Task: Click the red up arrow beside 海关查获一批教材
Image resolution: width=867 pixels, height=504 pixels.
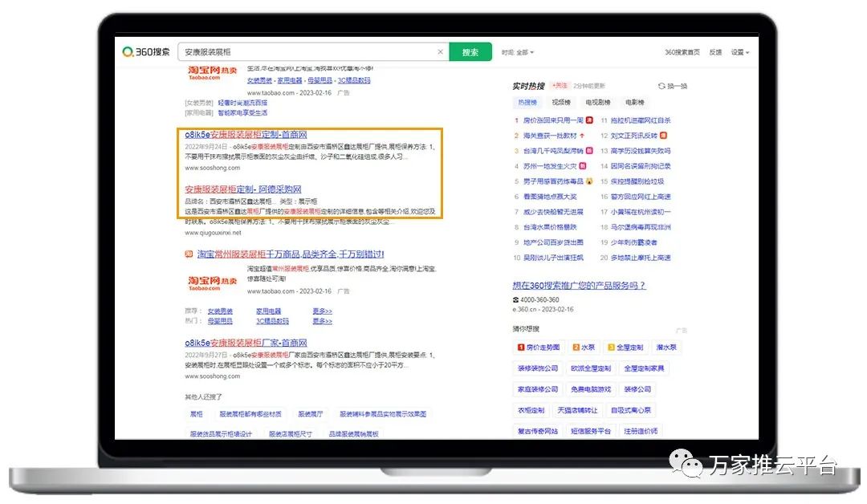Action: pos(582,136)
